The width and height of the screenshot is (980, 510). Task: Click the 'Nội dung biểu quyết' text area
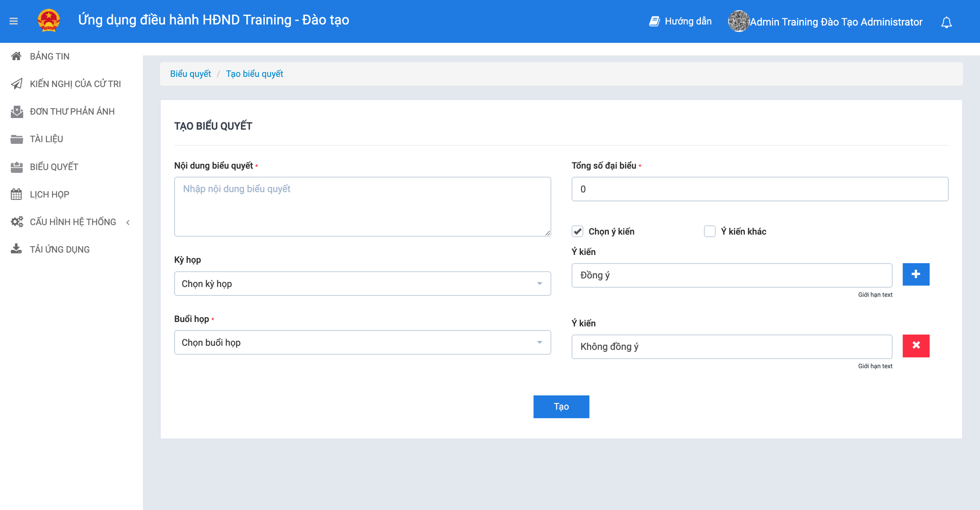click(362, 207)
